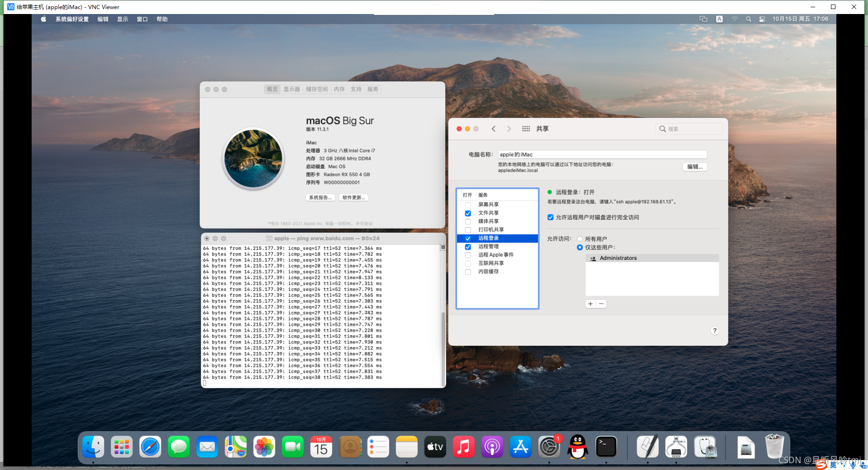This screenshot has width=868, height=470.
Task: Open 显示 menu in menu bar
Action: pos(123,19)
